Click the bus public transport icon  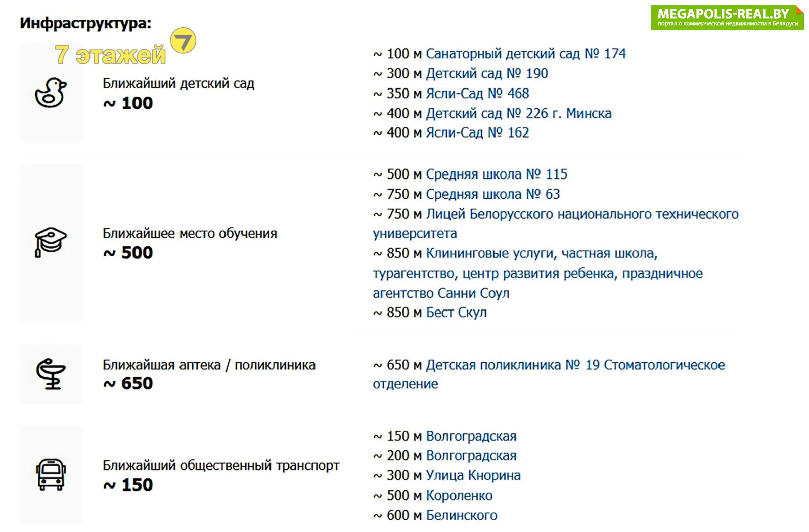(51, 474)
